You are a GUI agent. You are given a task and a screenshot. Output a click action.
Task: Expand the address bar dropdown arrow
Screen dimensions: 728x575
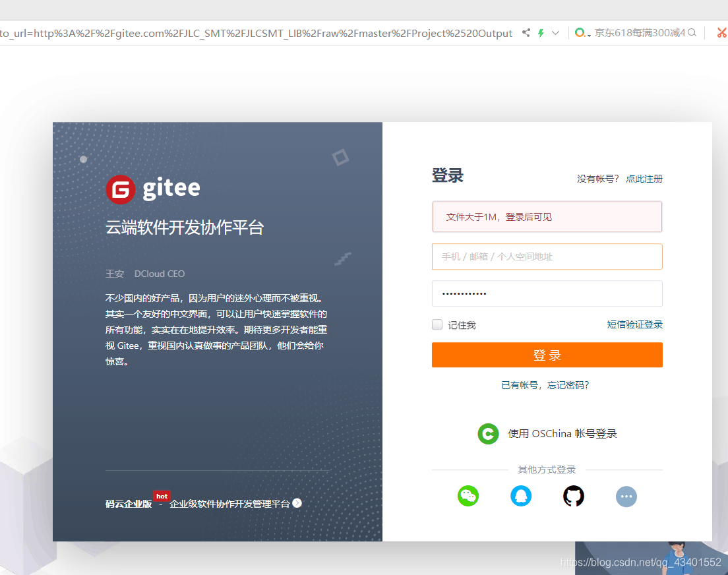point(556,33)
